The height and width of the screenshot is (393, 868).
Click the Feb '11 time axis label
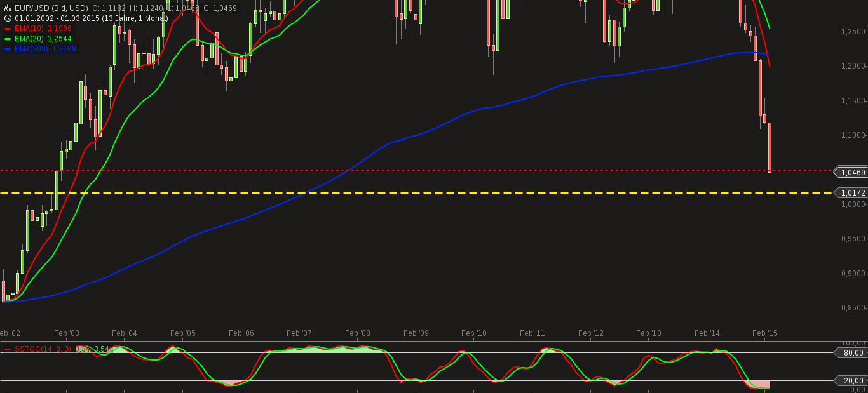[532, 333]
